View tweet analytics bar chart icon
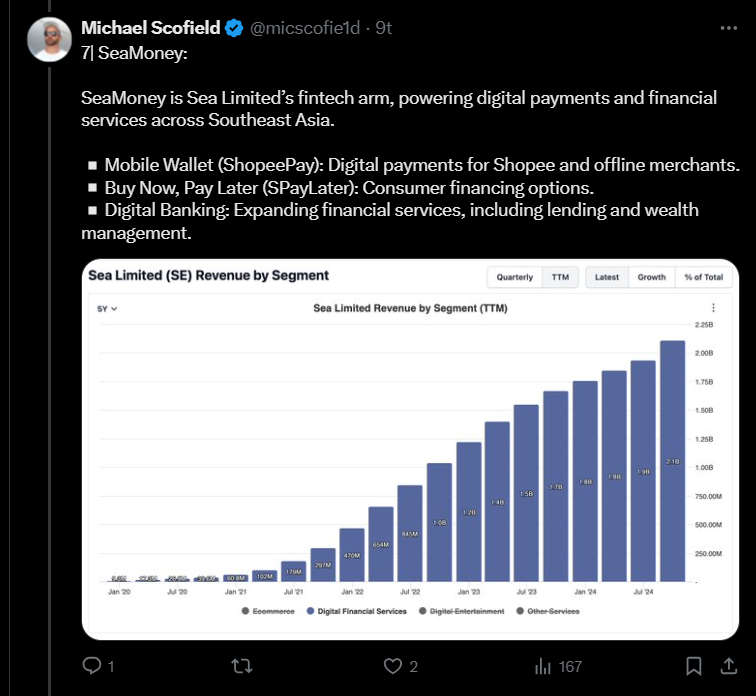756x696 pixels. (x=544, y=665)
